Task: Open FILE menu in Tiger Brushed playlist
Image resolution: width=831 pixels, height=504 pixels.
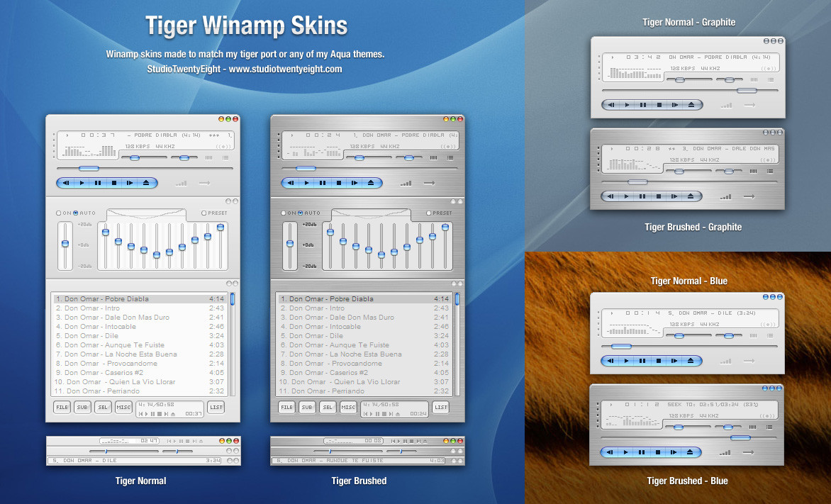Action: [x=286, y=407]
